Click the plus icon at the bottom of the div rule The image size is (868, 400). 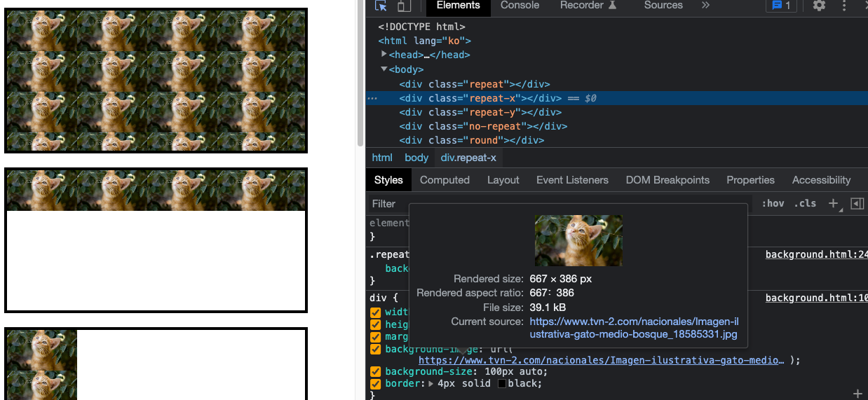click(857, 394)
